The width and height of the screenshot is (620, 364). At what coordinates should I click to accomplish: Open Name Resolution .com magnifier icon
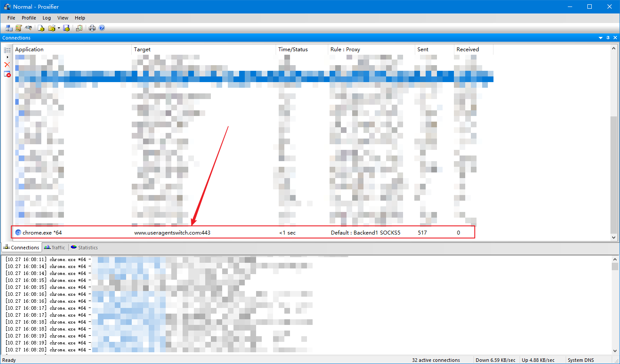[29, 28]
